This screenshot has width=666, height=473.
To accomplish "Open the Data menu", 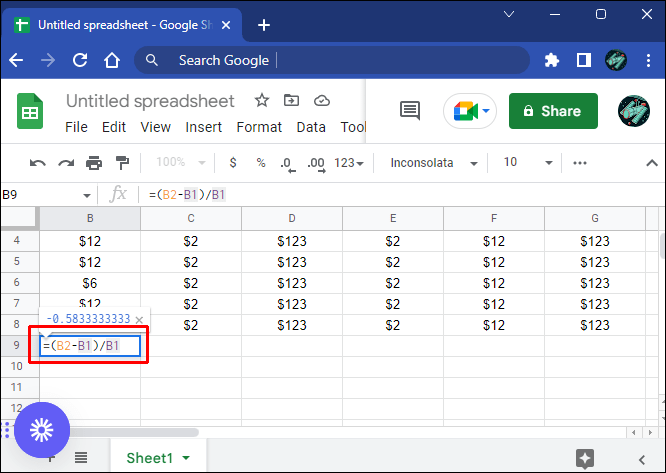I will [311, 127].
